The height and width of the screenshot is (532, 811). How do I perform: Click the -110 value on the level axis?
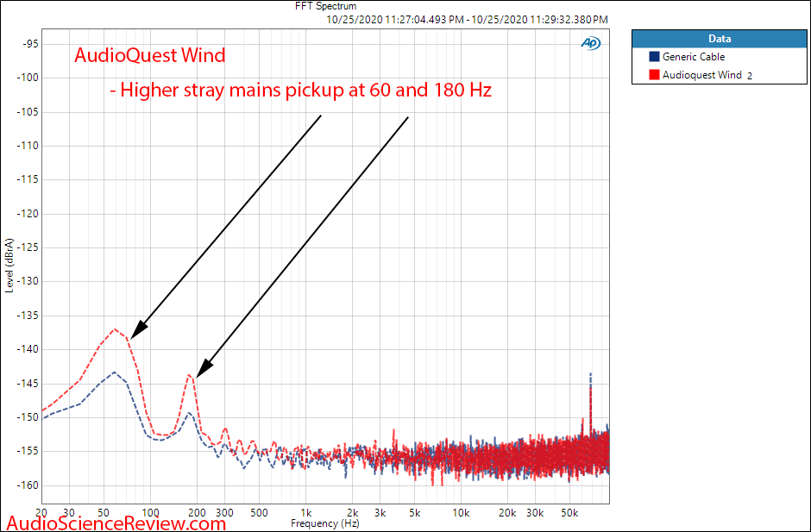[28, 146]
